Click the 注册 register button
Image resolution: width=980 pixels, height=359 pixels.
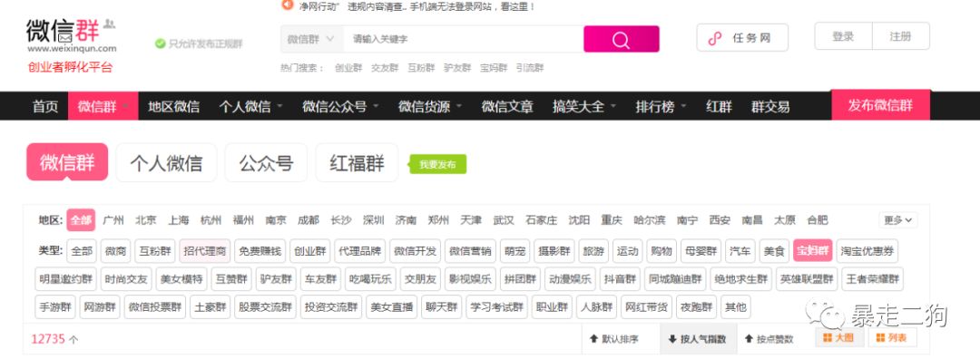click(900, 36)
